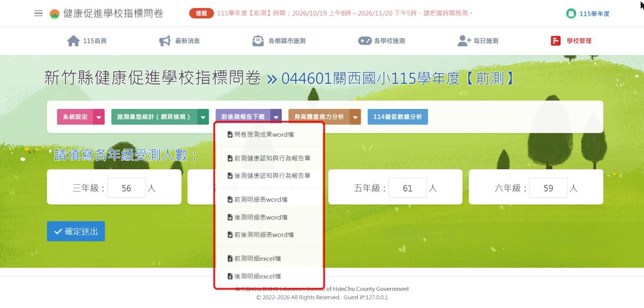Collapse the 前後測報告下載 dropdown arrow
The height and width of the screenshot is (308, 644).
click(276, 117)
